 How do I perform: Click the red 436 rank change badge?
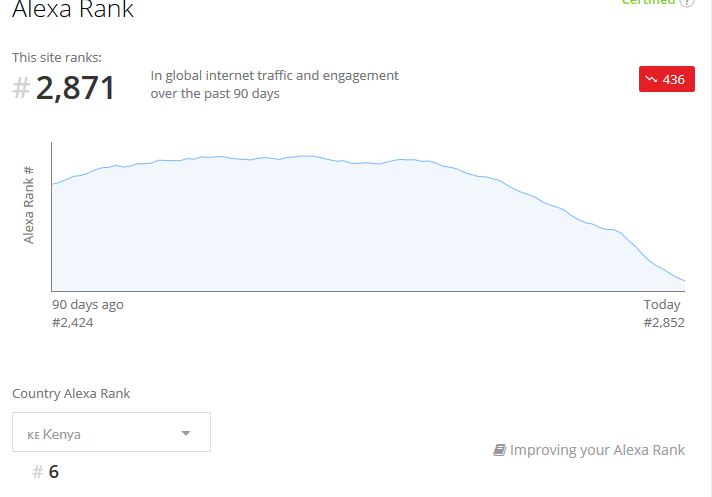667,79
